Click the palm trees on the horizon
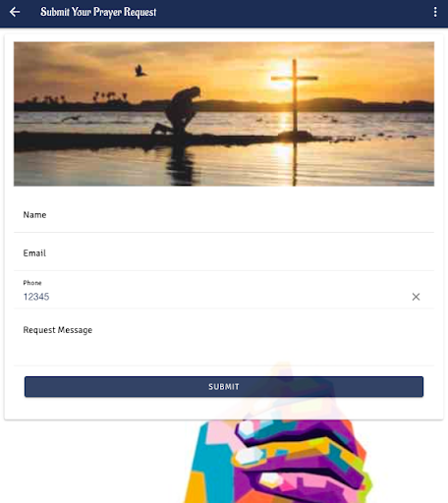This screenshot has width=448, height=503. [x=110, y=96]
